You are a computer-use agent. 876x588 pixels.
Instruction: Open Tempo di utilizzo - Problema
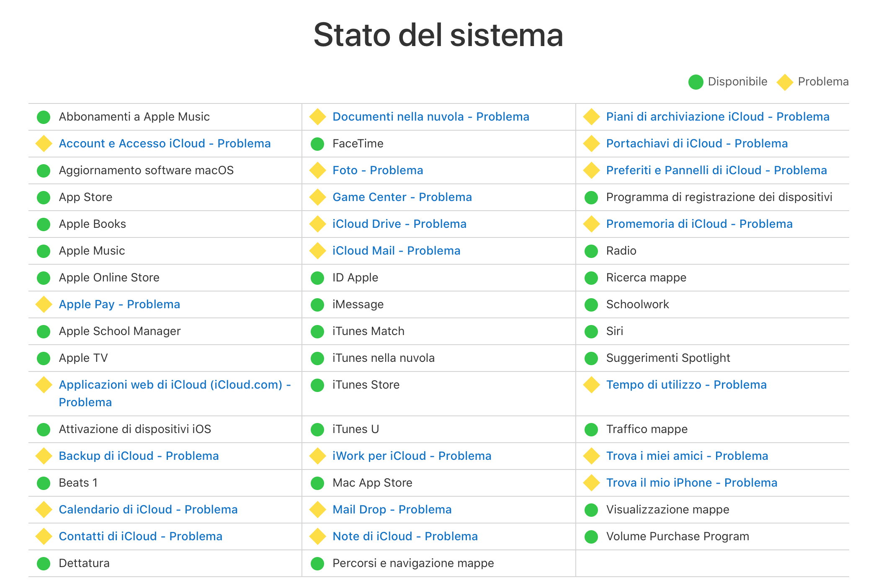[686, 384]
